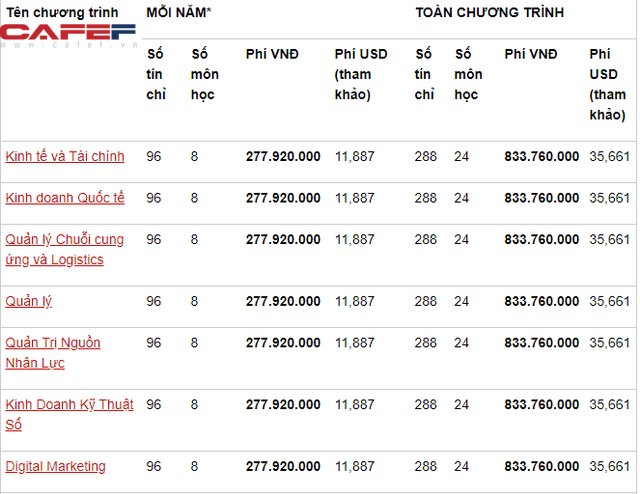Open Quản lý Chuỗi cung ứng và Logistics link
The image size is (640, 494).
click(64, 249)
